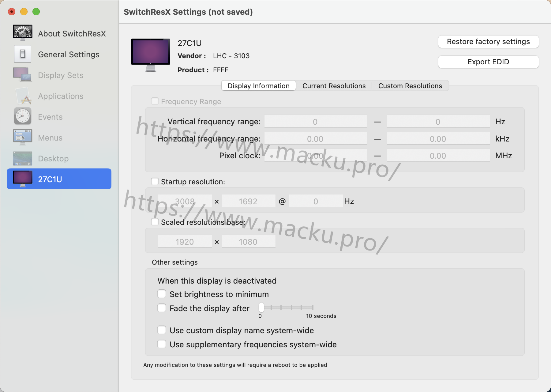This screenshot has height=392, width=551.
Task: Click the red close window button
Action: pos(12,12)
